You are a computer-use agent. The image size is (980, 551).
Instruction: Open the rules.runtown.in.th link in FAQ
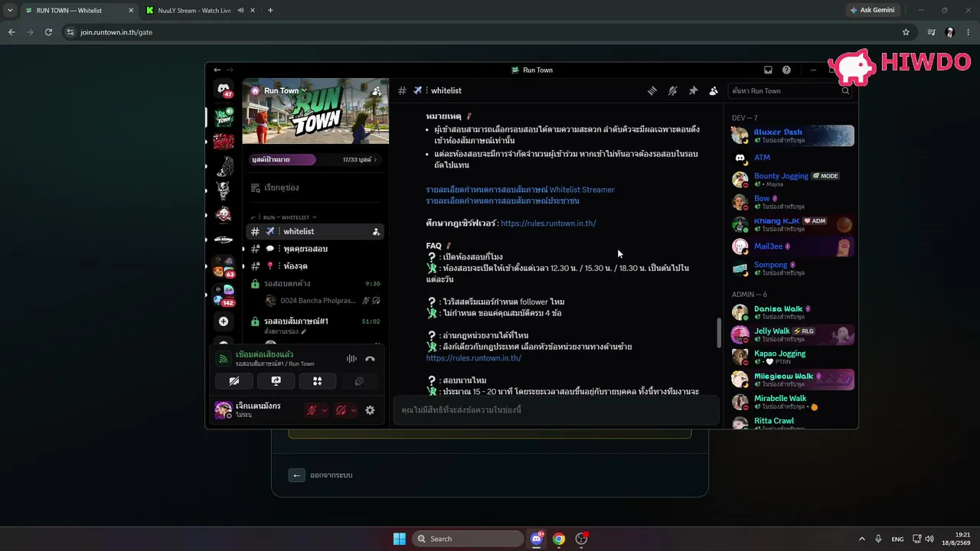(x=474, y=358)
